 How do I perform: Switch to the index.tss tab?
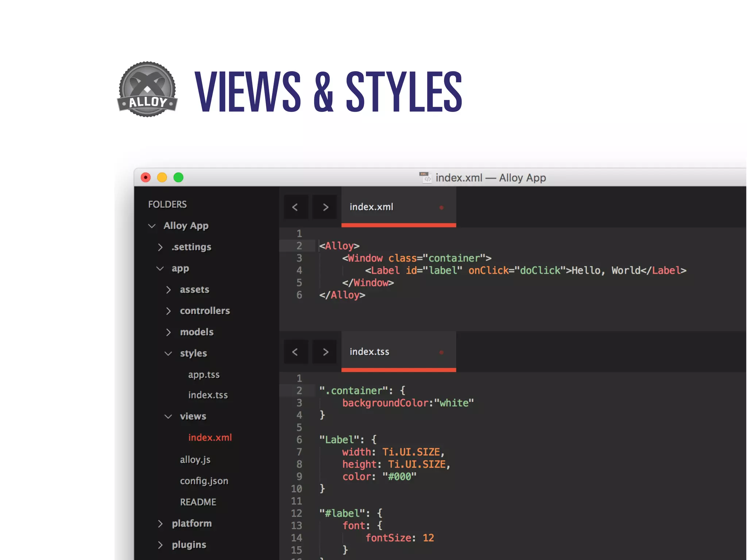(x=369, y=351)
